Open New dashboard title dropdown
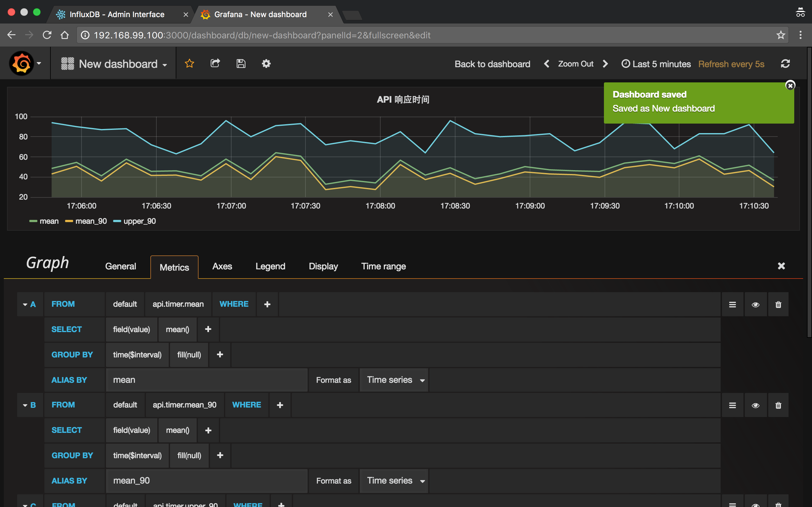 (118, 64)
